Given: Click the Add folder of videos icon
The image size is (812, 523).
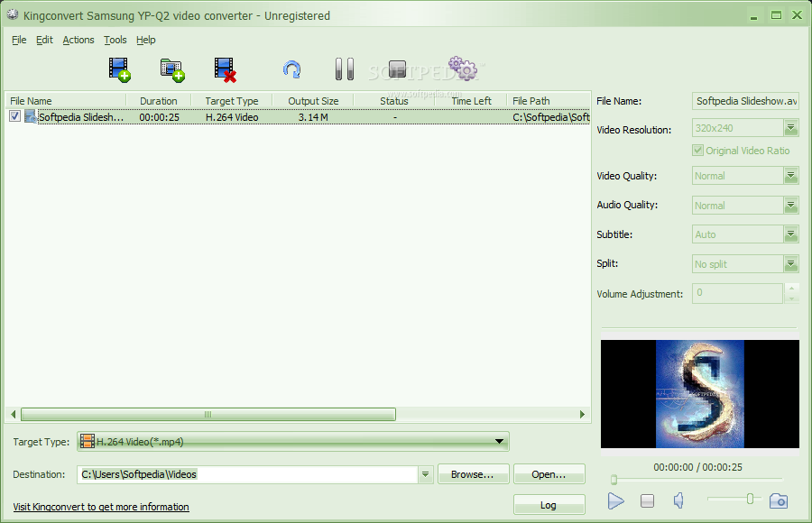Looking at the screenshot, I should point(172,70).
